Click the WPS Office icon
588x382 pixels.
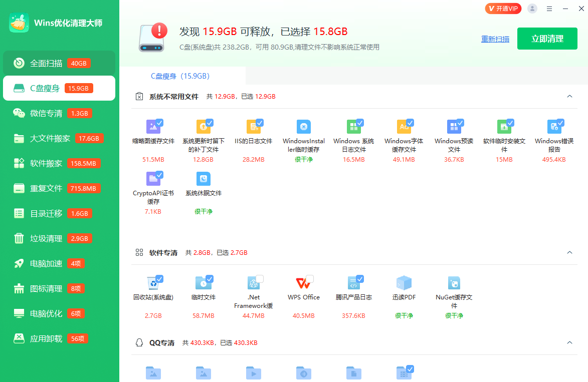[x=303, y=283]
